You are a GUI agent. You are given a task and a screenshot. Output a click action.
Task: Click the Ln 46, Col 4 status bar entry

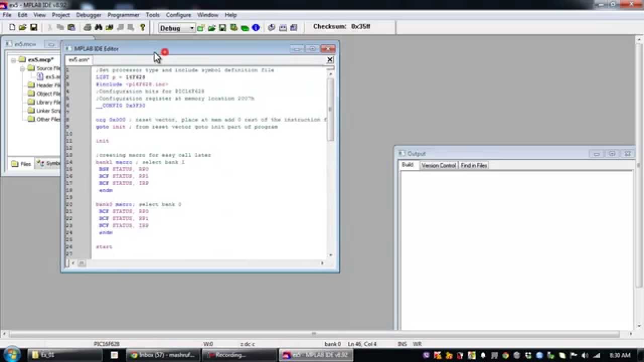362,344
